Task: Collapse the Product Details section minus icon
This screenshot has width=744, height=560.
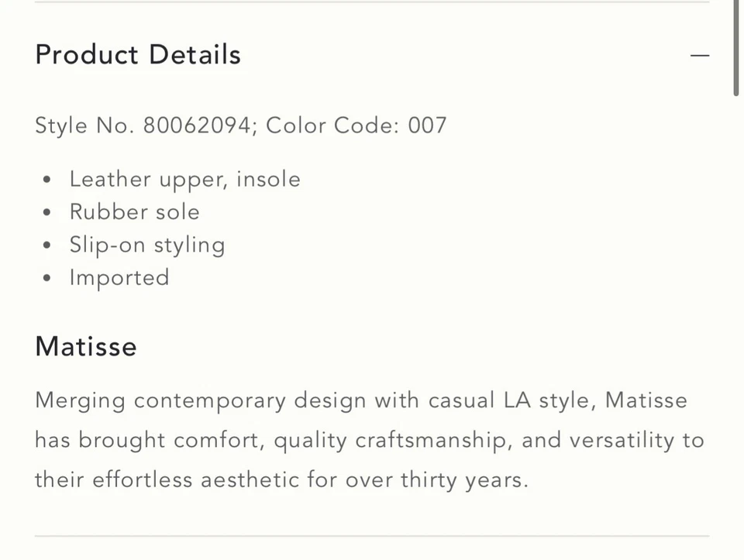Action: [700, 56]
